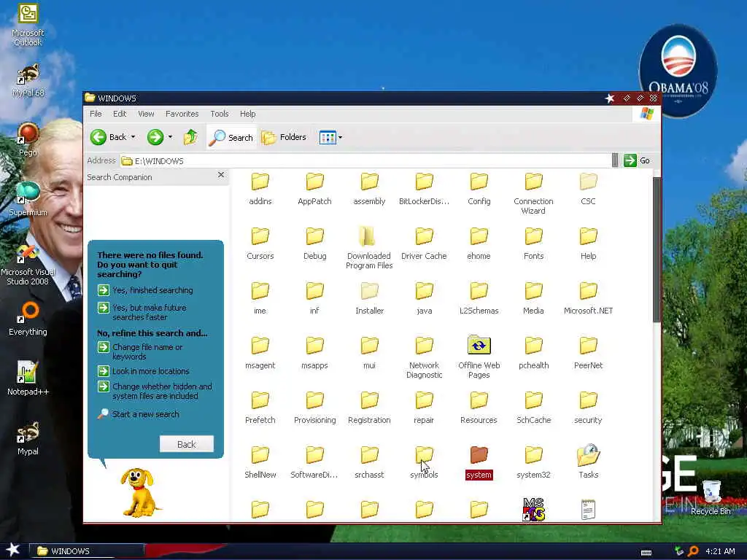Click the green Forward arrow button
The width and height of the screenshot is (747, 560).
(155, 137)
